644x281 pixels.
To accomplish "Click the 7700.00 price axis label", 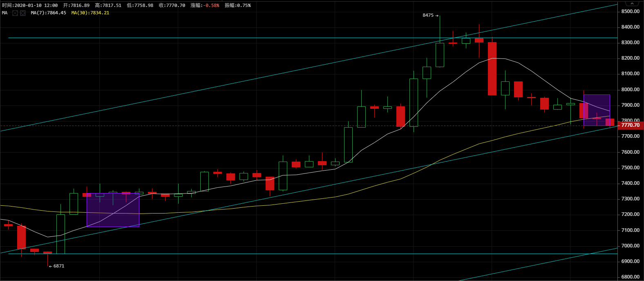I will tap(631, 136).
